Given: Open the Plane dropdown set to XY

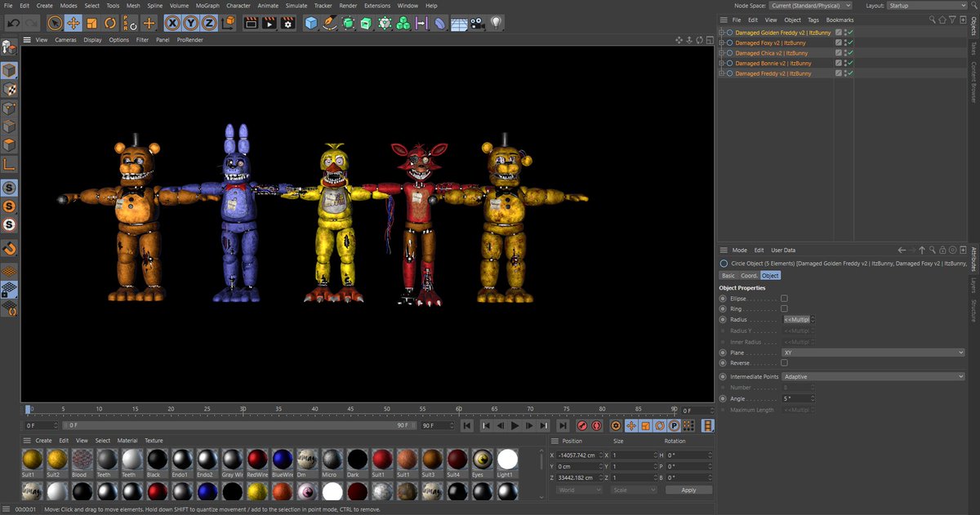Looking at the screenshot, I should [x=873, y=353].
